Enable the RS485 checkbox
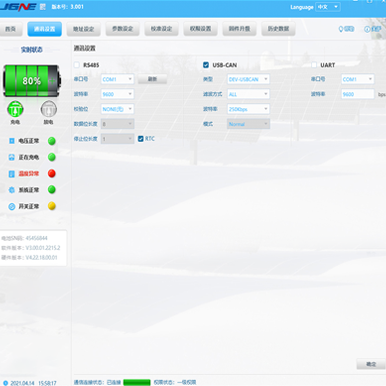The height and width of the screenshot is (386, 386). [x=77, y=65]
